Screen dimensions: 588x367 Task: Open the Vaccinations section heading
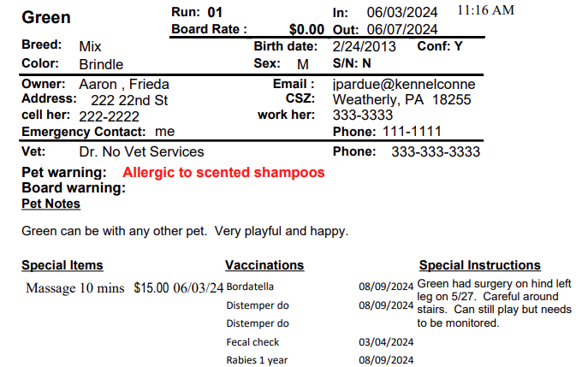click(264, 265)
